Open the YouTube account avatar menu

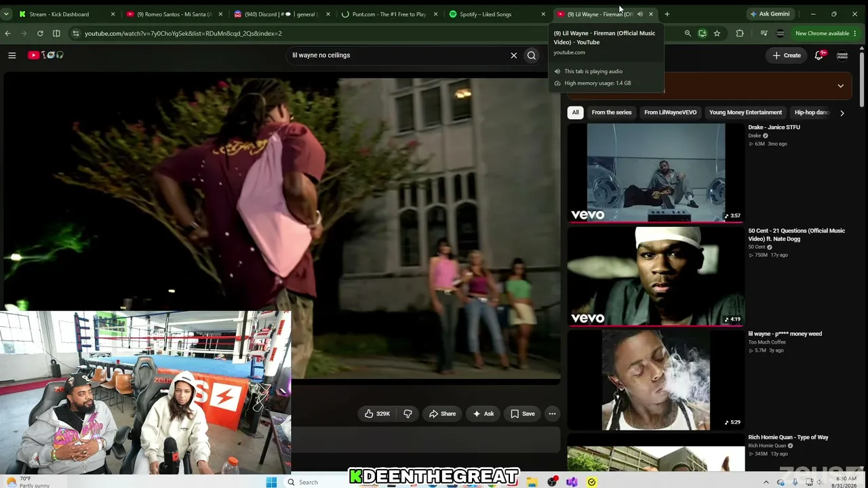pyautogui.click(x=842, y=56)
